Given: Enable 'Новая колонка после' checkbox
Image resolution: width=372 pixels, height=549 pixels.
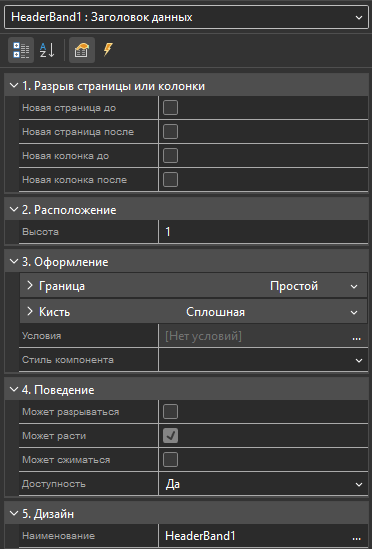Looking at the screenshot, I should [x=171, y=180].
